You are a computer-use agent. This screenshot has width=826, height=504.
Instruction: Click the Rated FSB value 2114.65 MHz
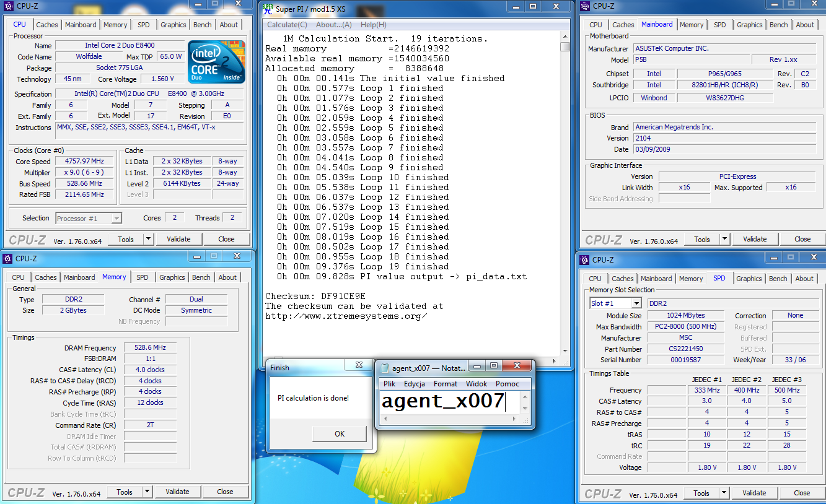(x=86, y=195)
